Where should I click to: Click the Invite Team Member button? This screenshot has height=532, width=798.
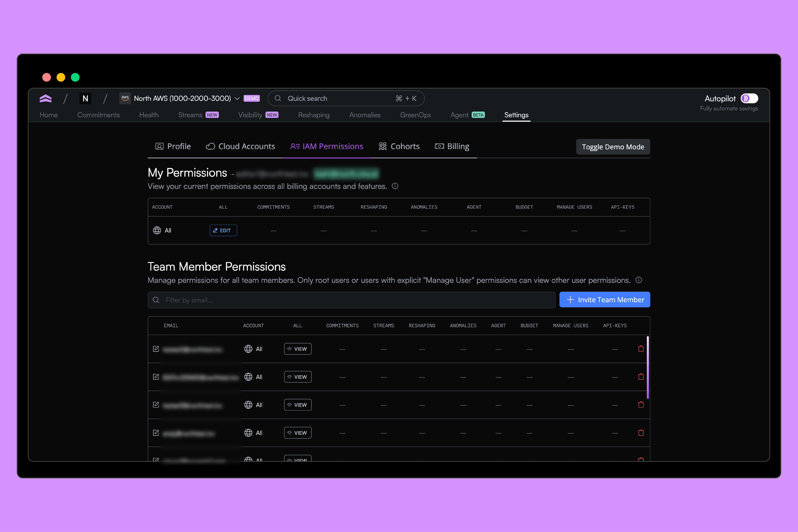pyautogui.click(x=605, y=300)
